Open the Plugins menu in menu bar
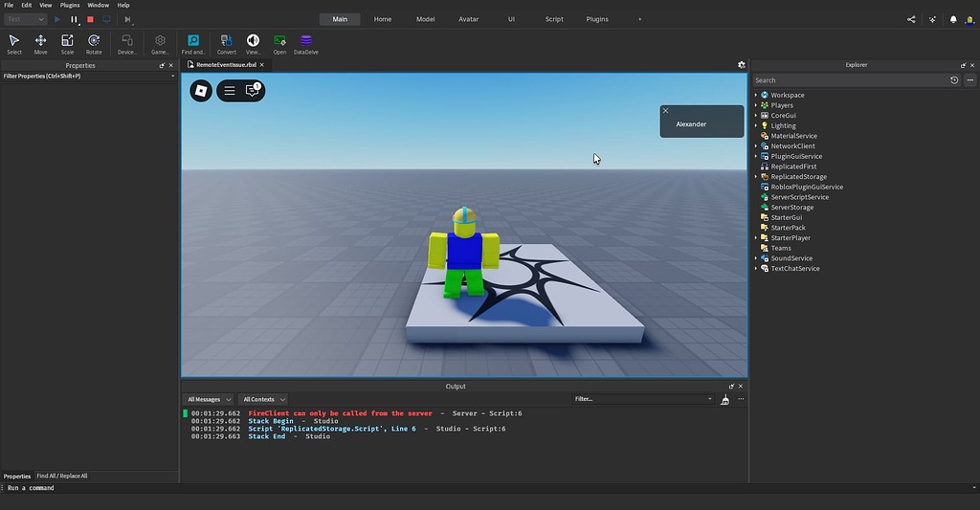 pos(70,5)
